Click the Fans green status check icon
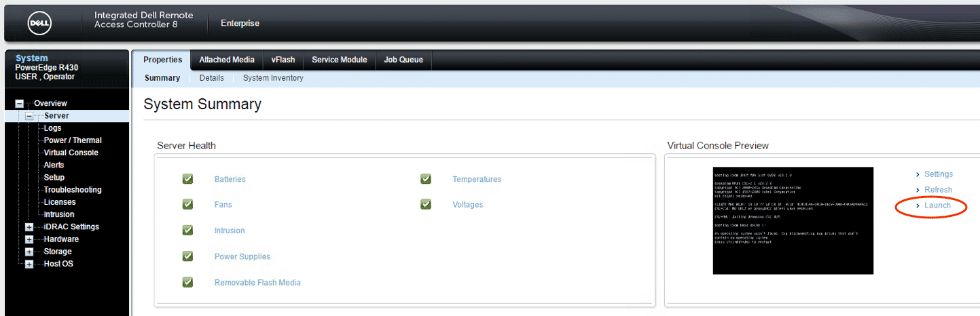The image size is (980, 316). tap(188, 204)
